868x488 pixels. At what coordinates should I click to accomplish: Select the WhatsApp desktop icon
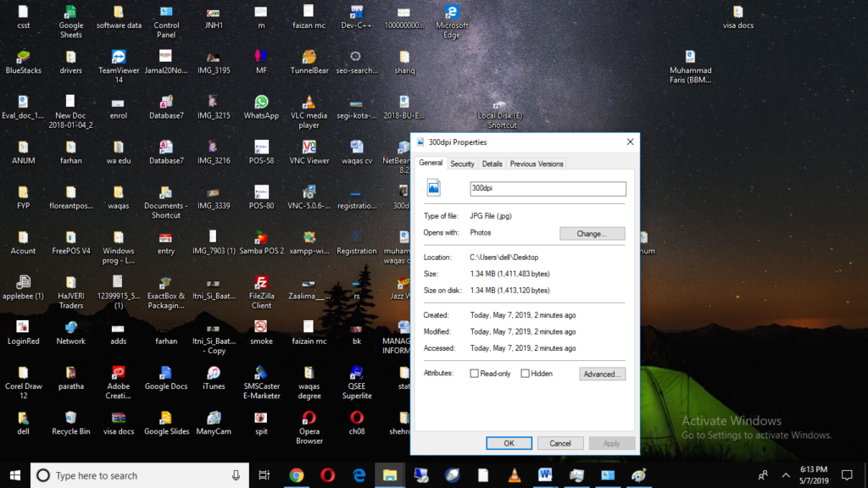(261, 108)
